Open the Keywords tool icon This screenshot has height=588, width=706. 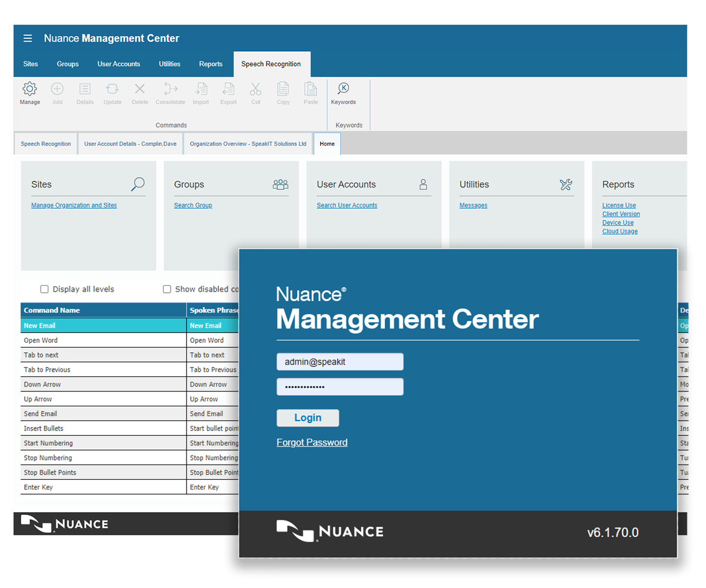(343, 89)
